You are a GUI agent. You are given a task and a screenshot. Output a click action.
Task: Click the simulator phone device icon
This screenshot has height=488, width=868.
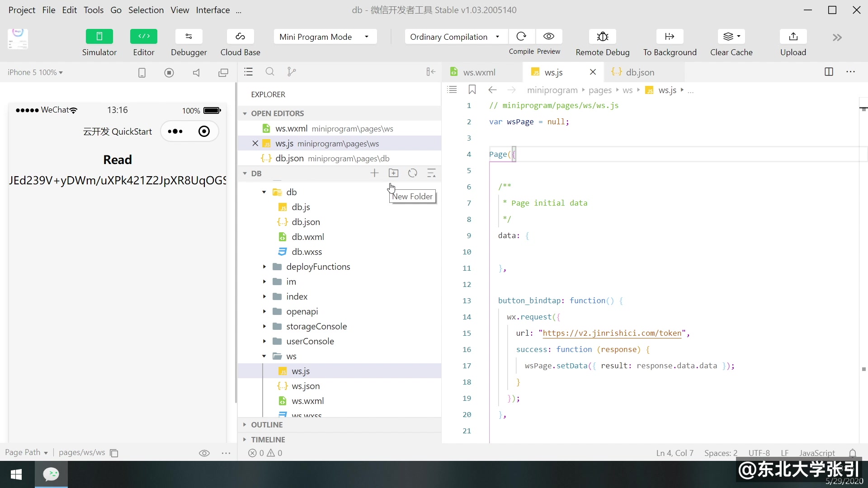click(142, 73)
